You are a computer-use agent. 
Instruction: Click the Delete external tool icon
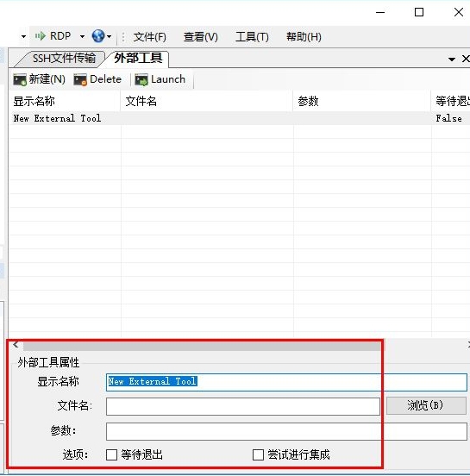[x=80, y=80]
